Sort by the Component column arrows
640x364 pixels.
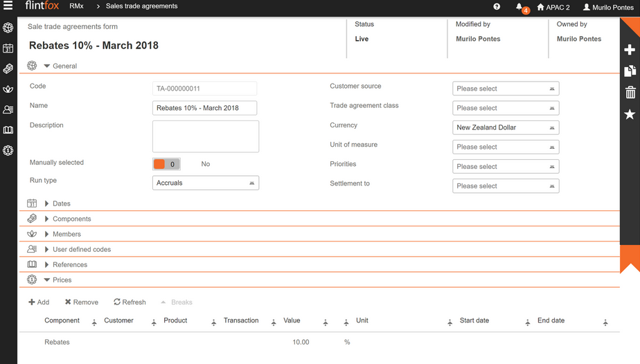[94, 322]
